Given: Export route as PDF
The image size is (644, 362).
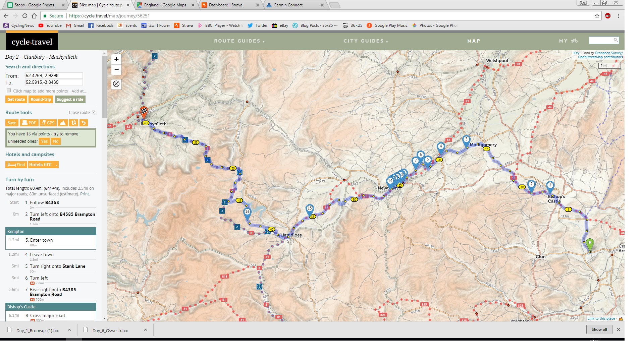Looking at the screenshot, I should [29, 123].
